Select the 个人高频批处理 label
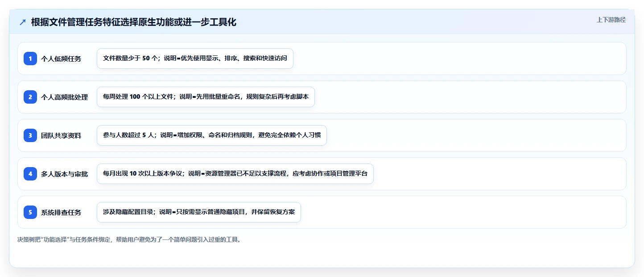The width and height of the screenshot is (644, 277). 65,97
